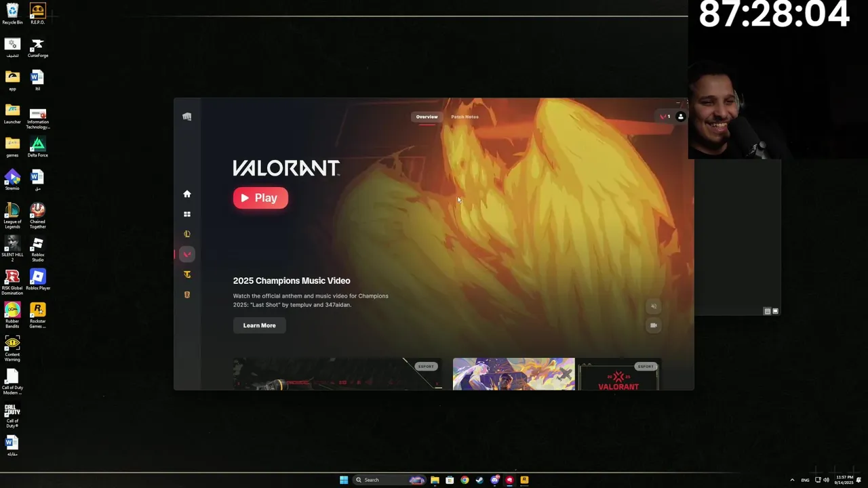Click the Riot fist logo in the sidebar
This screenshot has height=488, width=868.
coord(187,117)
